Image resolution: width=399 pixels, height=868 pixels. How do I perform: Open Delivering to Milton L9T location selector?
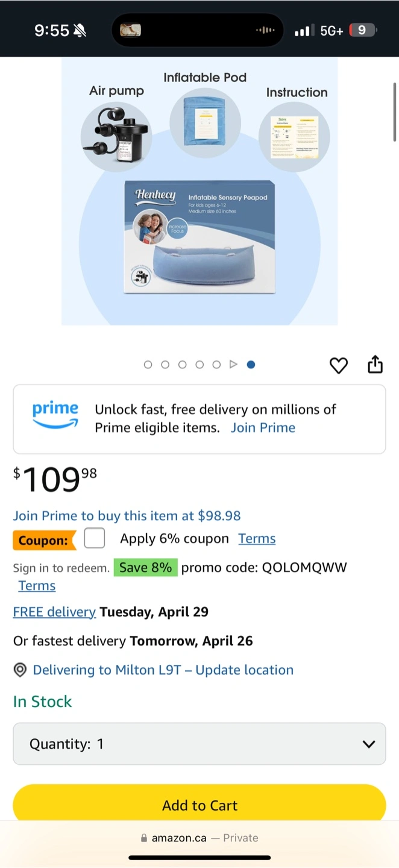163,670
